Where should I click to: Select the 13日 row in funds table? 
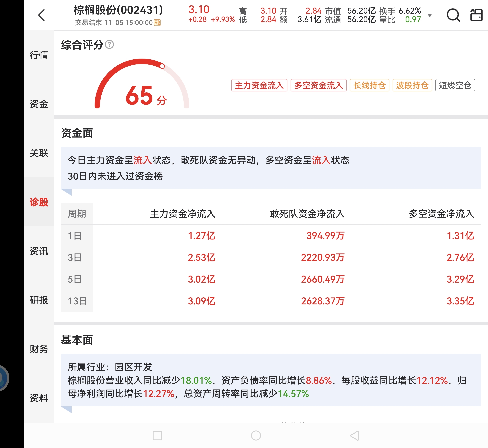coord(77,301)
